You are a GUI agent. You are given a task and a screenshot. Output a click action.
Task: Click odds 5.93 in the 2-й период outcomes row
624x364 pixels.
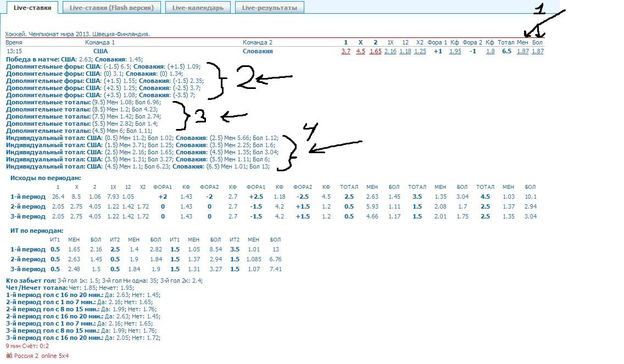click(x=372, y=206)
